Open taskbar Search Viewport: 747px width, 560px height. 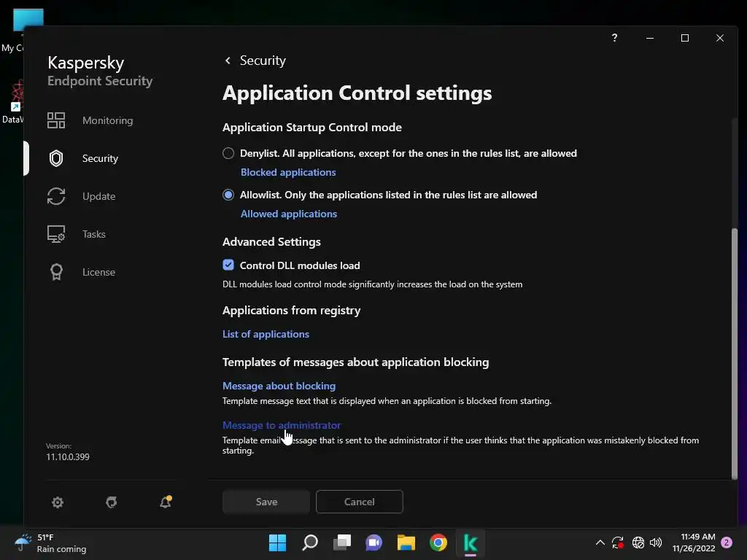[309, 542]
